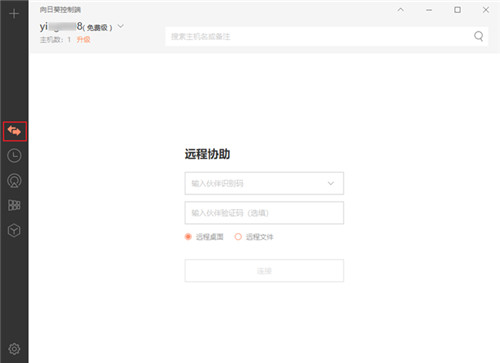
Task: Collapse window using the up chevron
Action: click(401, 10)
